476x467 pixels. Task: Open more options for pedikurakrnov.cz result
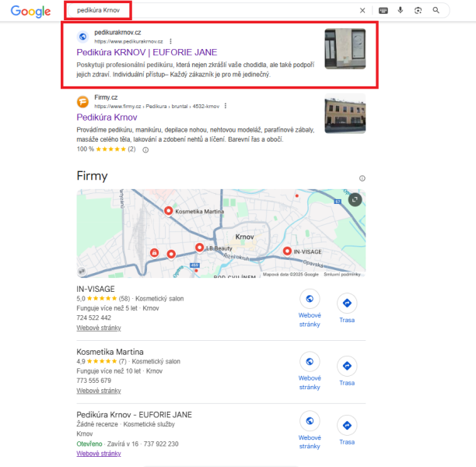click(x=170, y=41)
